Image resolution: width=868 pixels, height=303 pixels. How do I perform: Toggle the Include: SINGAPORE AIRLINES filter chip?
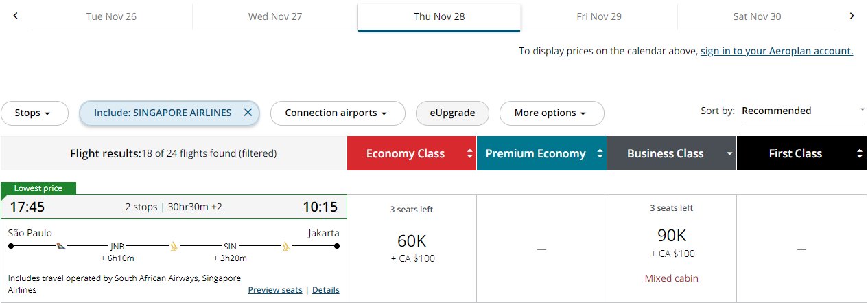coord(169,113)
